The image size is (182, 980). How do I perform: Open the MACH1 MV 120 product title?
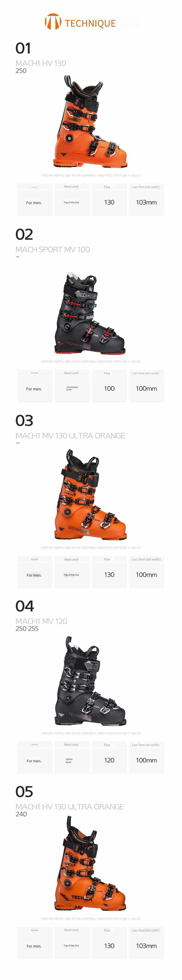point(41,621)
